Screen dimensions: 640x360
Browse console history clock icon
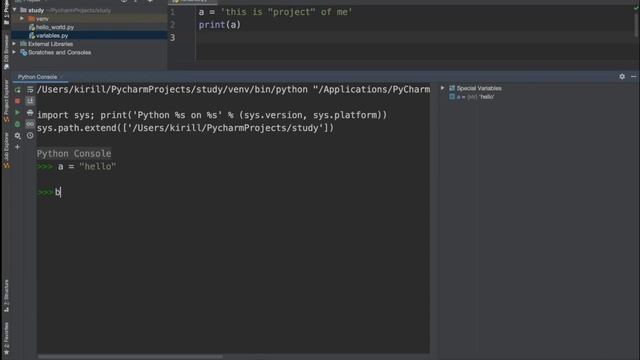pos(30,136)
